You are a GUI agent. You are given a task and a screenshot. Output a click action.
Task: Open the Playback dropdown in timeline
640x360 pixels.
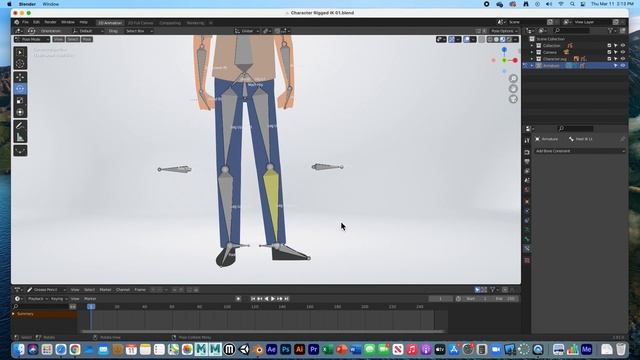38,299
